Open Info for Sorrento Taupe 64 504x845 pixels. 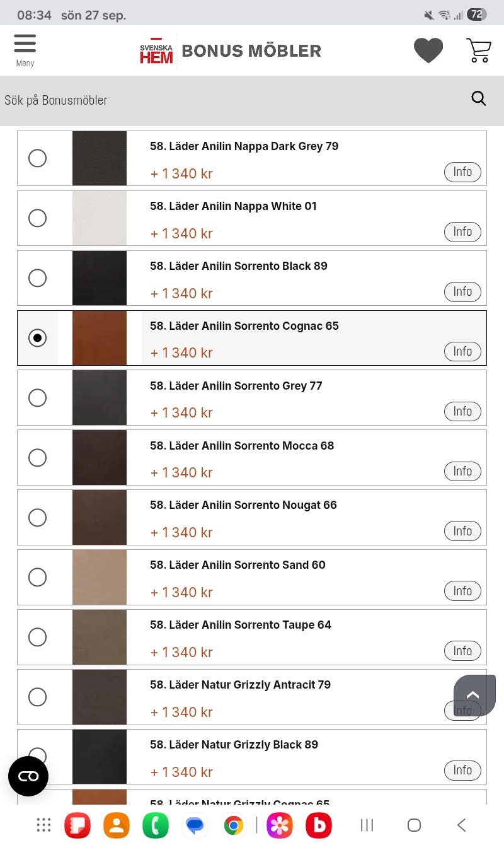462,651
